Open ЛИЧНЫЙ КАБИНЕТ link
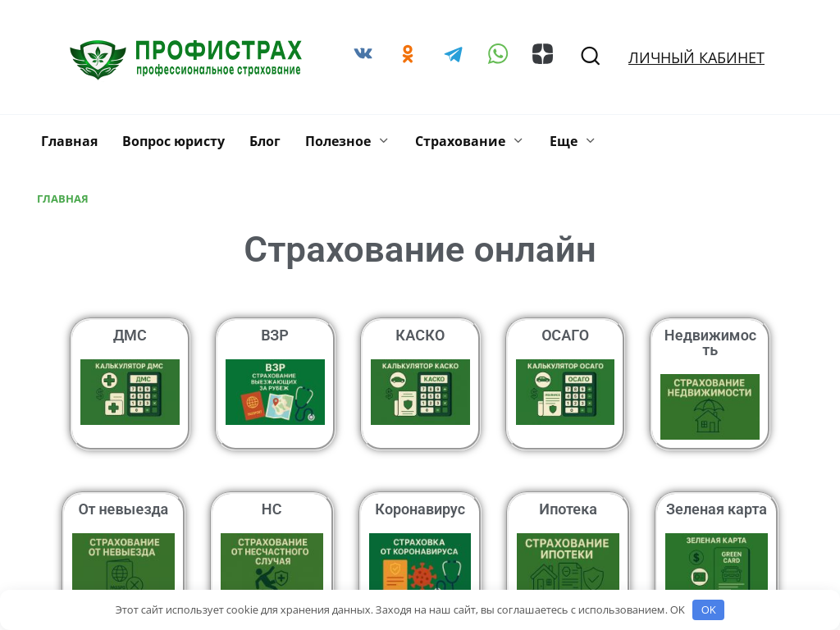Image resolution: width=840 pixels, height=630 pixels. click(x=696, y=58)
